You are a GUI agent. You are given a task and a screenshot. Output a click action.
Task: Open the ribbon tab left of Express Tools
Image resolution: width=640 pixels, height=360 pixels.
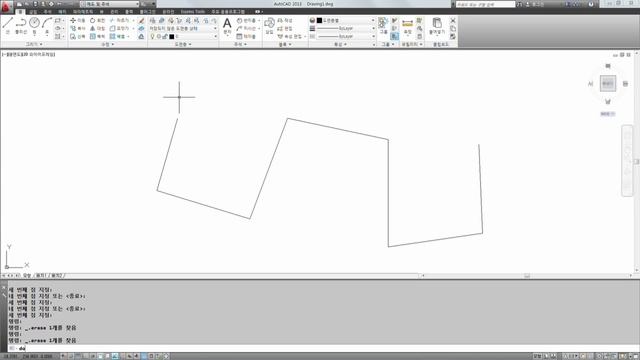(x=168, y=12)
